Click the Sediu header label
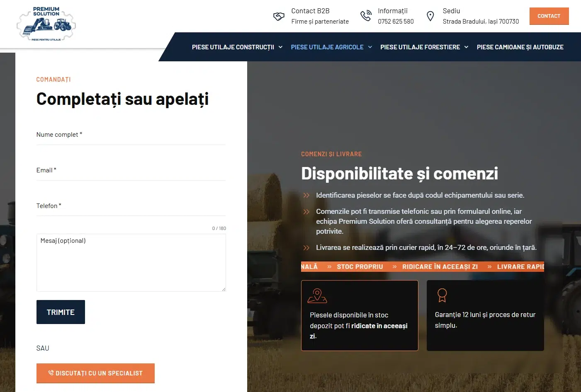The image size is (581, 392). (x=451, y=11)
